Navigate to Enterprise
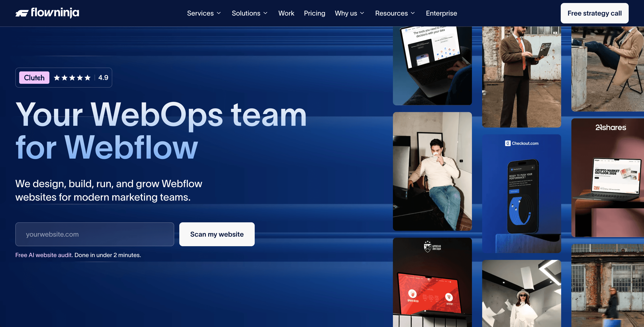This screenshot has height=327, width=644. (441, 13)
